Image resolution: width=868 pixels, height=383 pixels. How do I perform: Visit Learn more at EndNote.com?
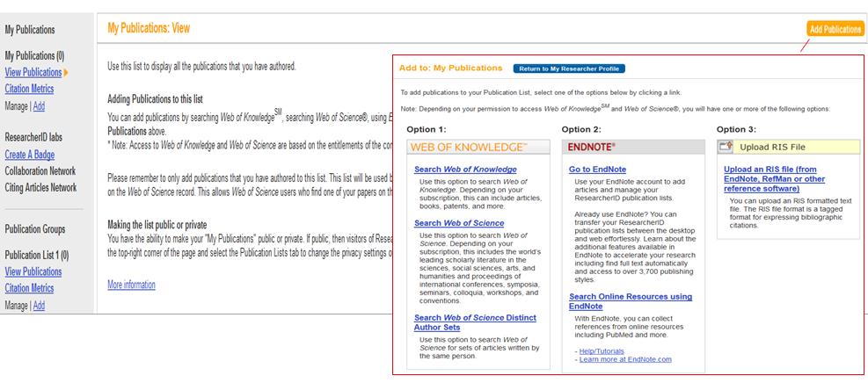pyautogui.click(x=624, y=359)
